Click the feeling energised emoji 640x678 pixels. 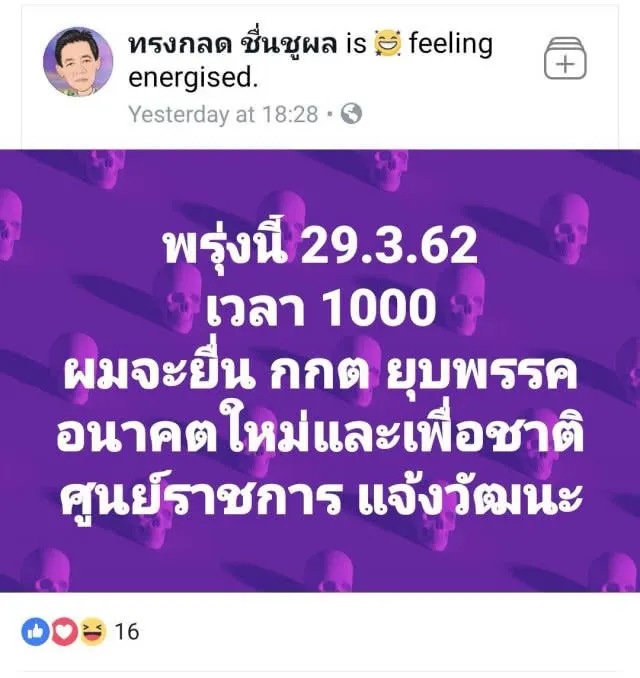(x=387, y=44)
